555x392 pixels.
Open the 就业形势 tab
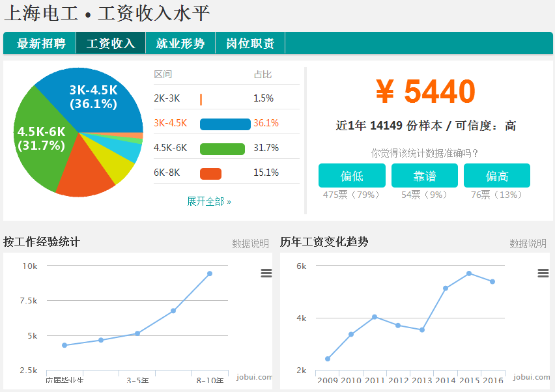[x=180, y=44]
